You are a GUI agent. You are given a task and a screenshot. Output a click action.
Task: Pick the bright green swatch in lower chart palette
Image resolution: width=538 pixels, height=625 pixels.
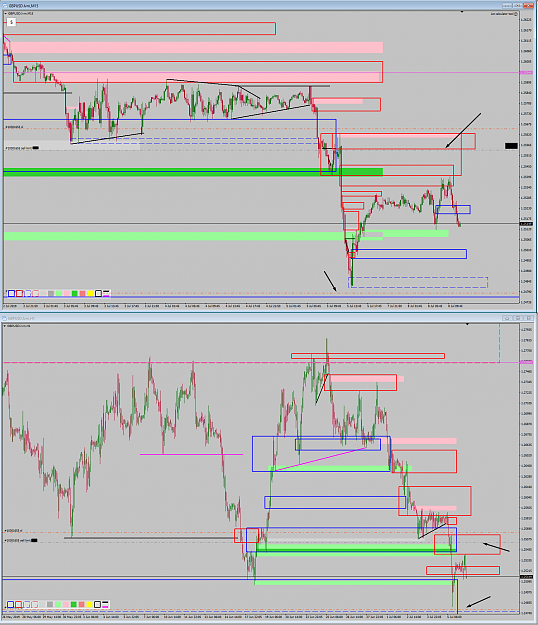(74, 604)
